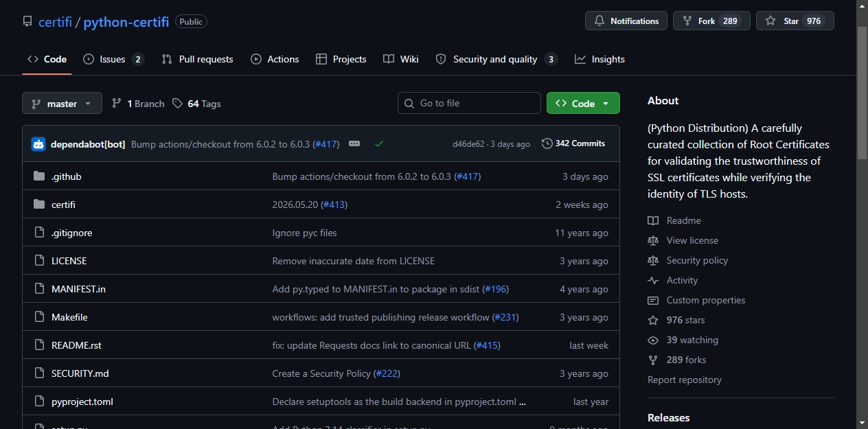Screen dimensions: 868x429
Task: Focus the Go to file search field
Action: click(x=469, y=103)
